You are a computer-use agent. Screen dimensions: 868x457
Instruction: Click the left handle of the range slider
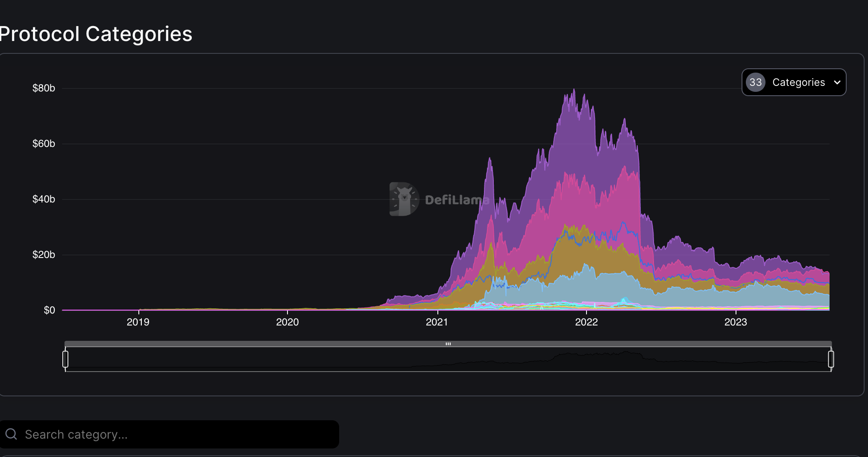click(65, 359)
